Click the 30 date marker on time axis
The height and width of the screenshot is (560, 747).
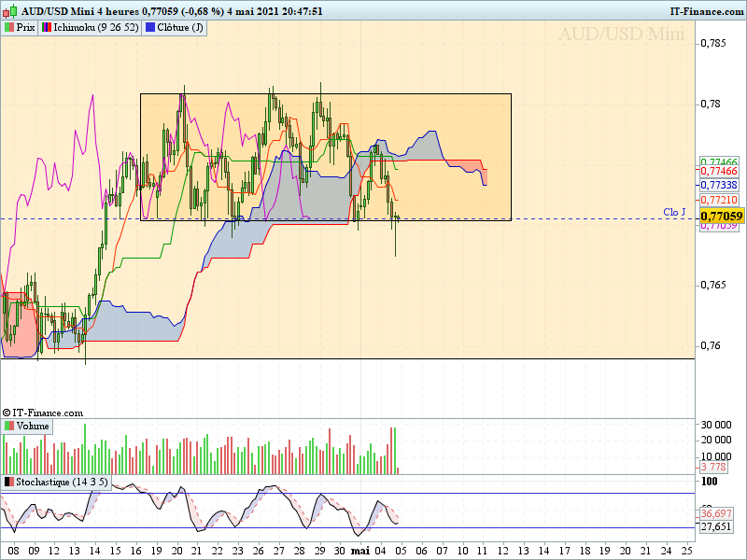pyautogui.click(x=339, y=551)
